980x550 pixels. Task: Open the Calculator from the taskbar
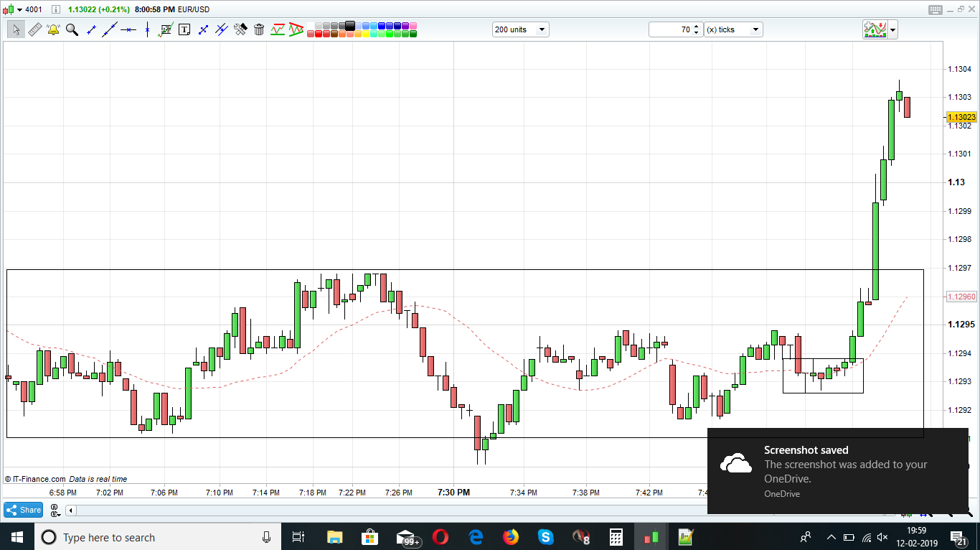[x=616, y=537]
